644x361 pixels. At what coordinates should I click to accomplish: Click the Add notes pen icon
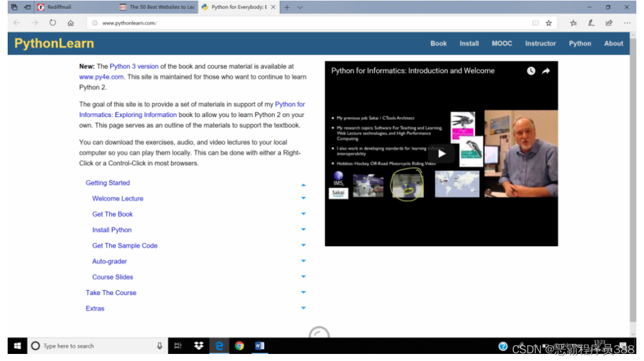[591, 23]
